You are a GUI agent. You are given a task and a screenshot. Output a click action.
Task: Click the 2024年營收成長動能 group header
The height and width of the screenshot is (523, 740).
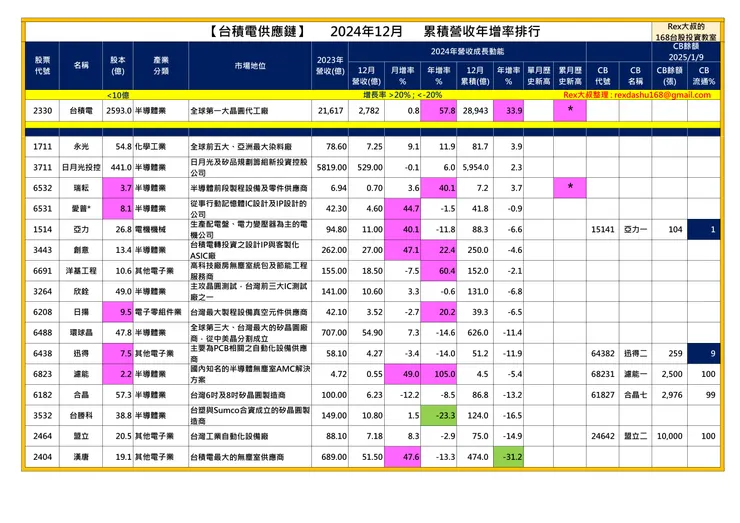tap(467, 51)
